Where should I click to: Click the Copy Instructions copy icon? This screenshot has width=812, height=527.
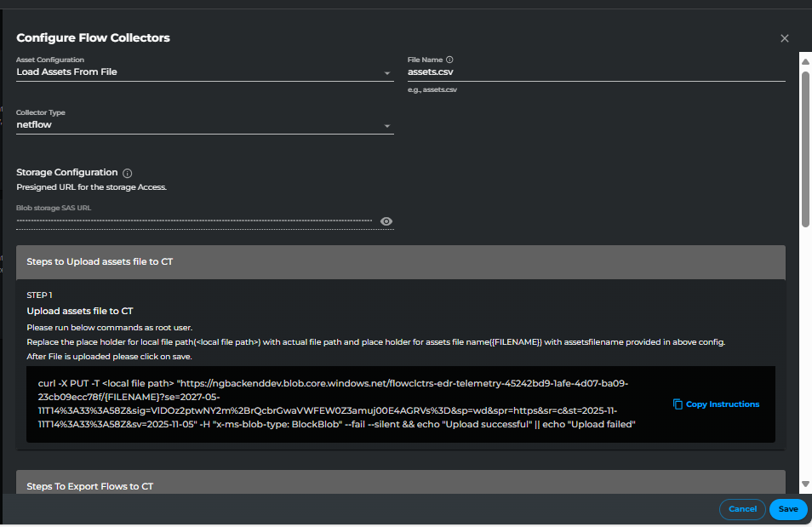tap(678, 404)
